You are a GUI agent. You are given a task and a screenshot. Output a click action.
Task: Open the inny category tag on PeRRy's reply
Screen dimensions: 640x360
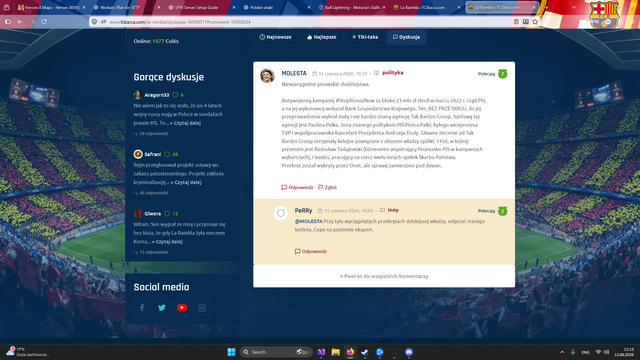(x=393, y=210)
